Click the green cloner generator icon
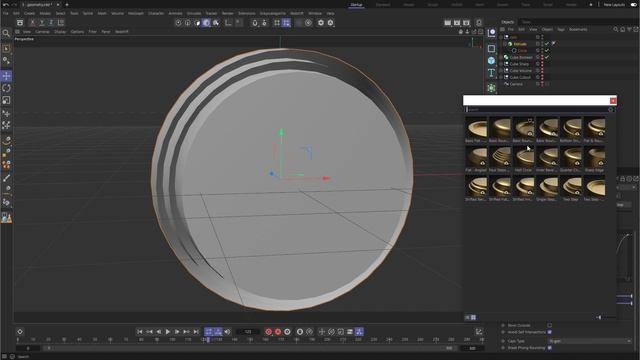 [x=491, y=88]
